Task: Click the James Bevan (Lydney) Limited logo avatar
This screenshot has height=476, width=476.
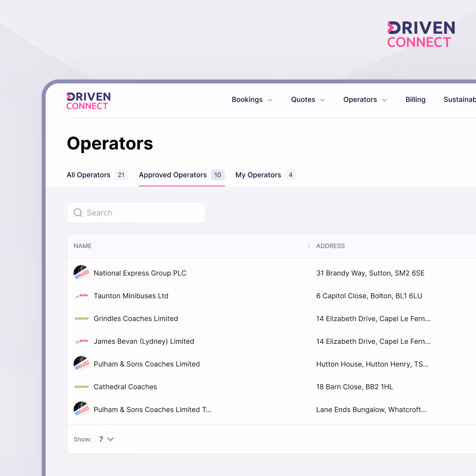Action: click(x=82, y=341)
